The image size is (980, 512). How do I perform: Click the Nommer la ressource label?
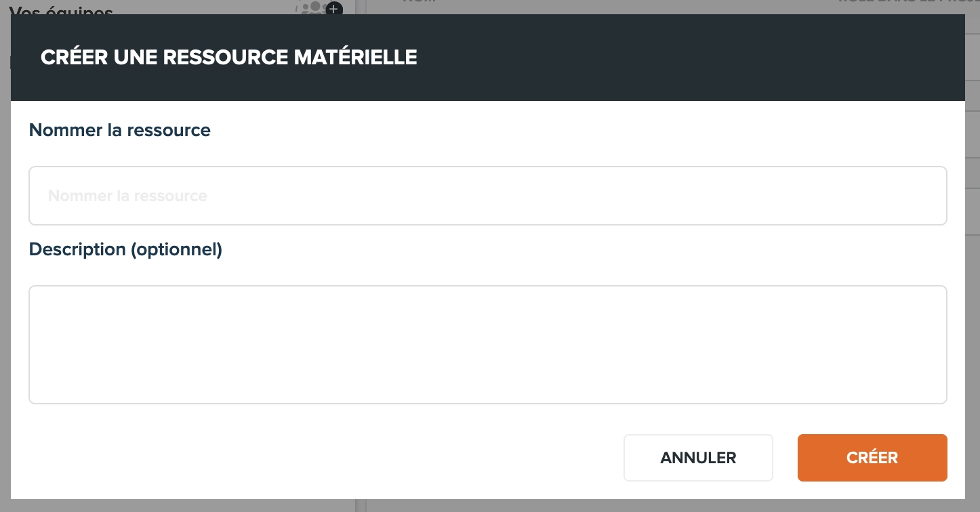pos(120,130)
